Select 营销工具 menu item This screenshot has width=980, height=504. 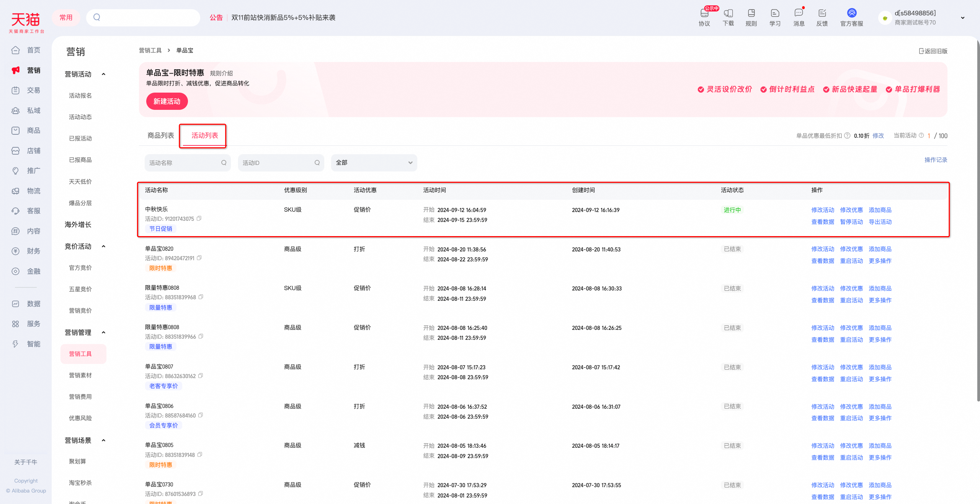(83, 354)
